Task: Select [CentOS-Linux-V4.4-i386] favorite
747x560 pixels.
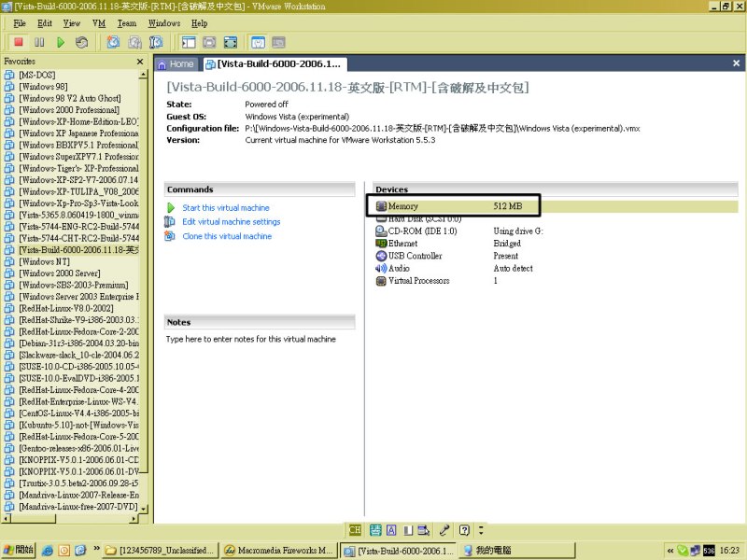Action: click(x=78, y=413)
